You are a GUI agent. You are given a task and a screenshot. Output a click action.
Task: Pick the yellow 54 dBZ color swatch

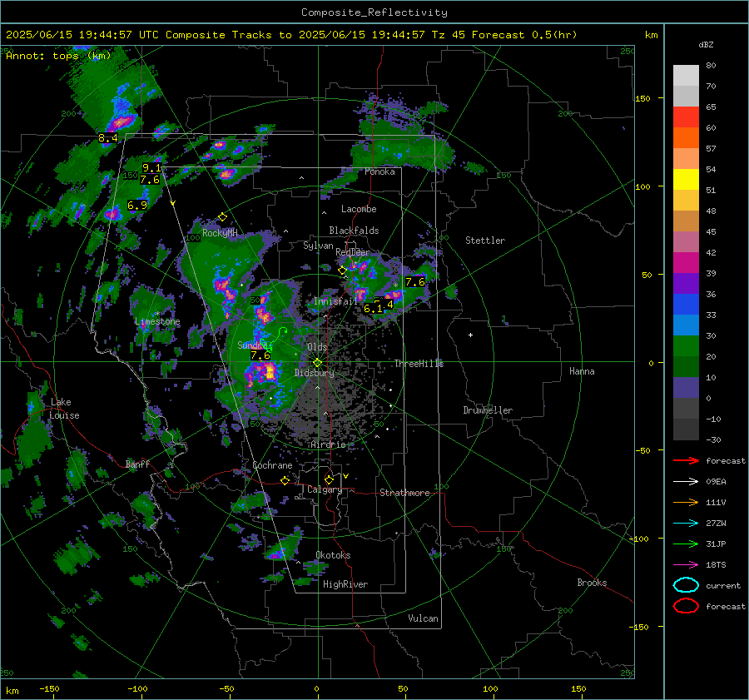point(686,179)
